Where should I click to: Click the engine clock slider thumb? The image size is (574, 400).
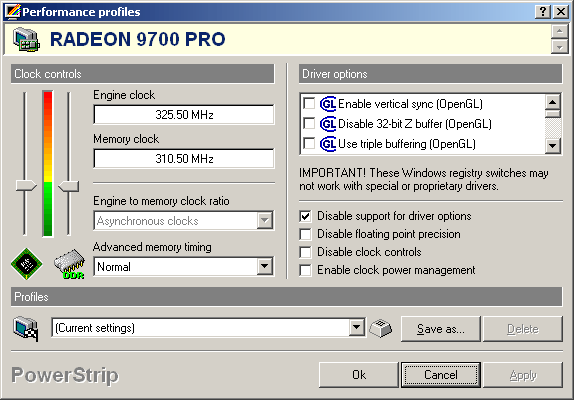pyautogui.click(x=26, y=186)
